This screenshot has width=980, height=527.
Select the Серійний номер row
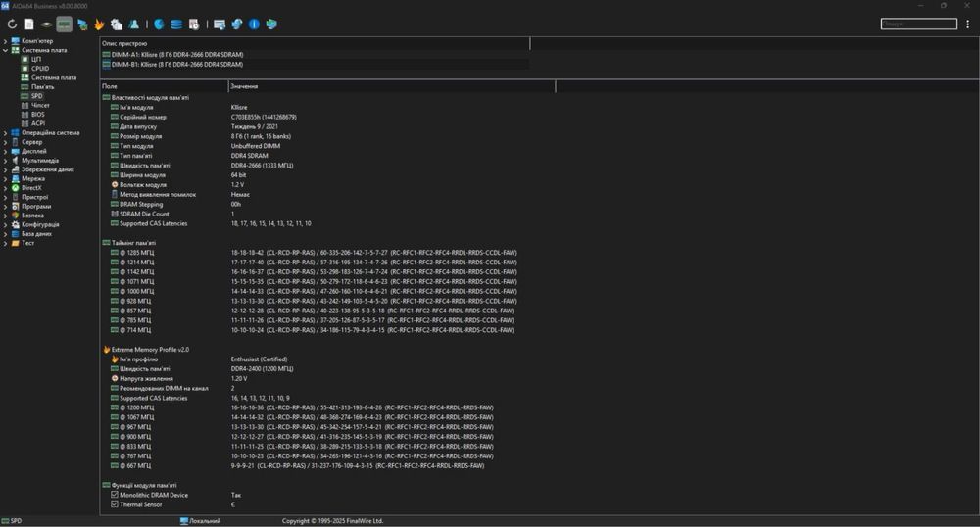[x=328, y=117]
